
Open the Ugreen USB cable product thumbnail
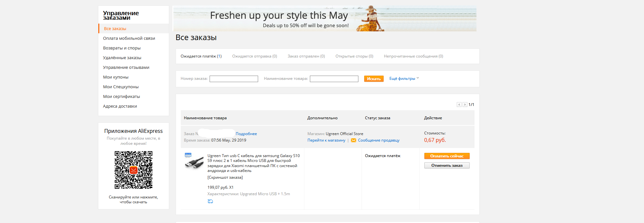(194, 161)
